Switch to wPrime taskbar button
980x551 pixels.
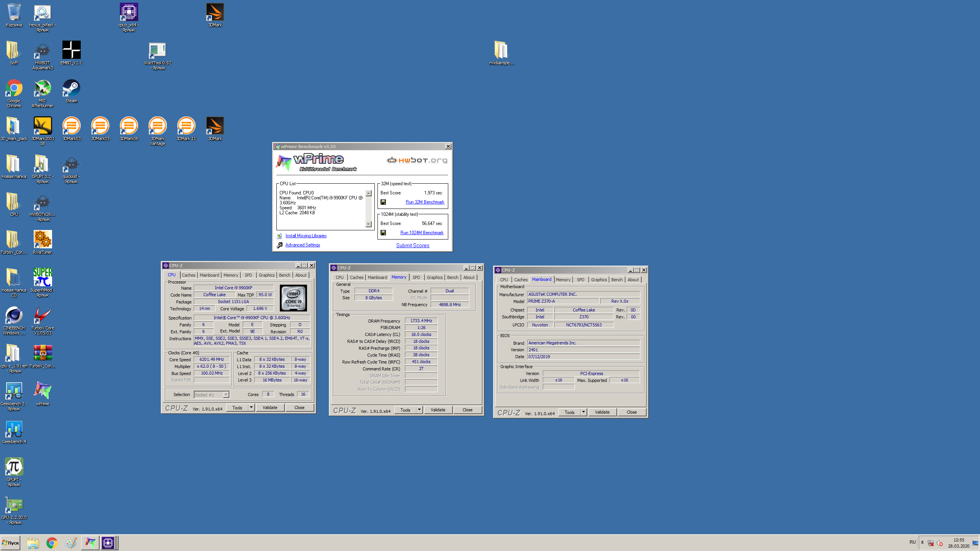[x=90, y=543]
